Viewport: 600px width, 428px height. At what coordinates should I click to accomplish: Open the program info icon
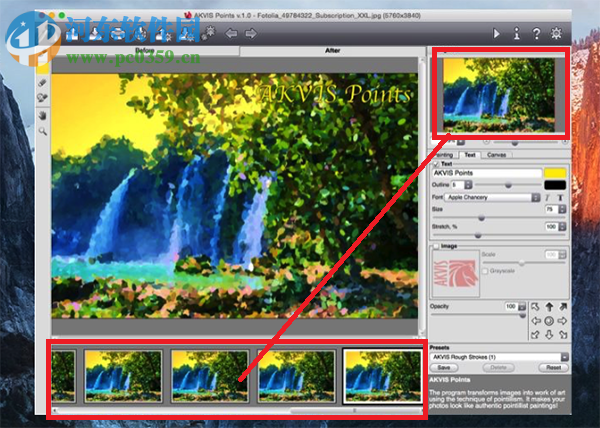pyautogui.click(x=517, y=34)
